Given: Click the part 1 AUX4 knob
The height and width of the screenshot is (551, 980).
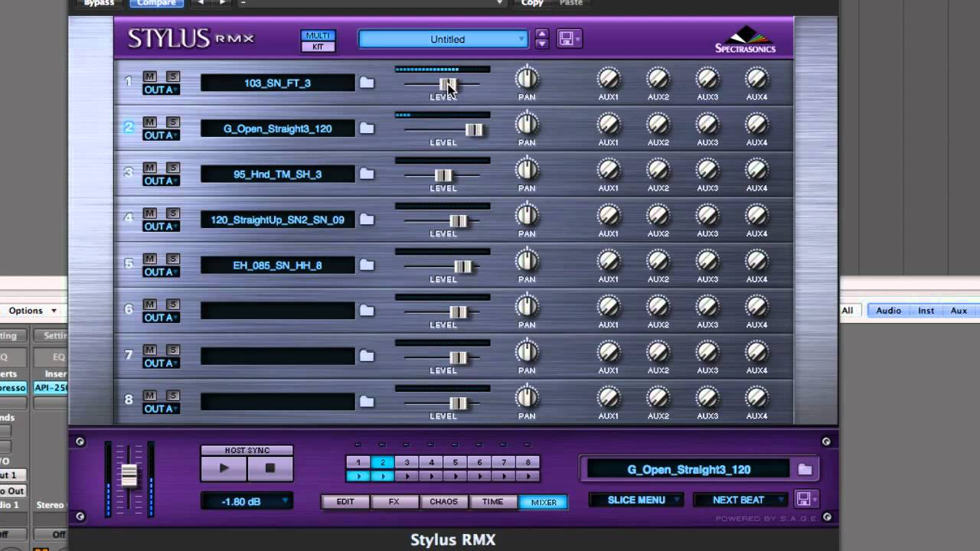Looking at the screenshot, I should (x=756, y=78).
